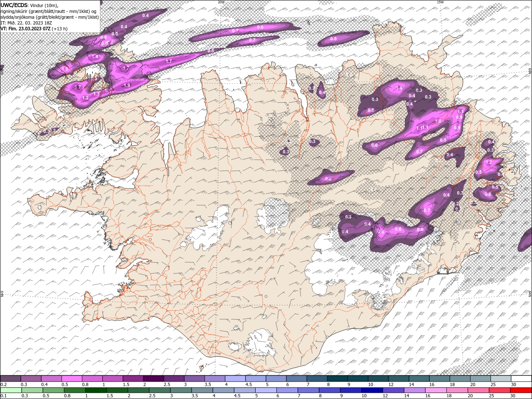The width and height of the screenshot is (532, 399).
Task: Pick the bright magenta swatch in snow legend
Action: [72, 379]
